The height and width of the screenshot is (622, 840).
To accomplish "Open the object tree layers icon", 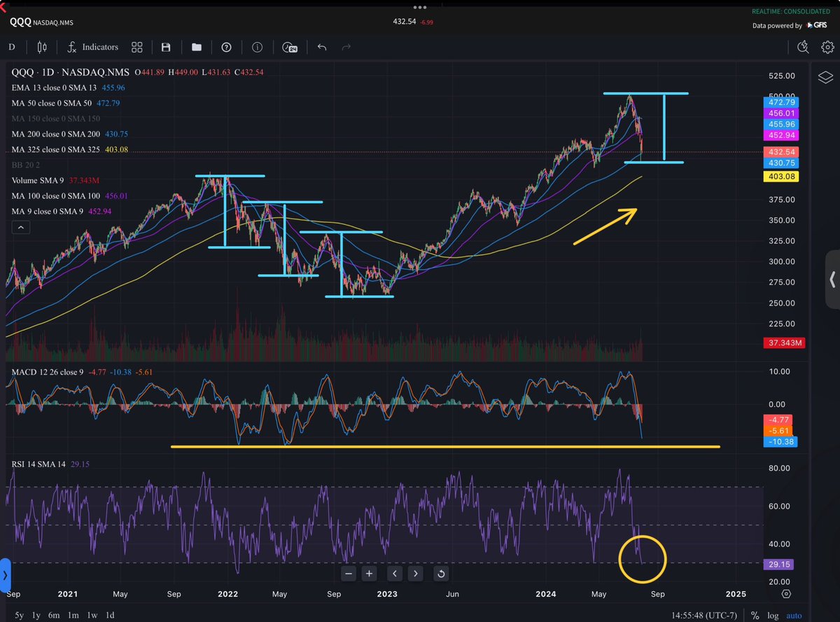I will pos(825,77).
